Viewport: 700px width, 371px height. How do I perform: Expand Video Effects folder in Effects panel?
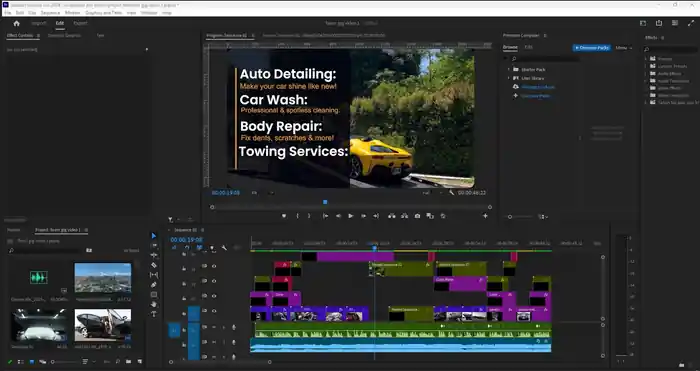[x=646, y=88]
